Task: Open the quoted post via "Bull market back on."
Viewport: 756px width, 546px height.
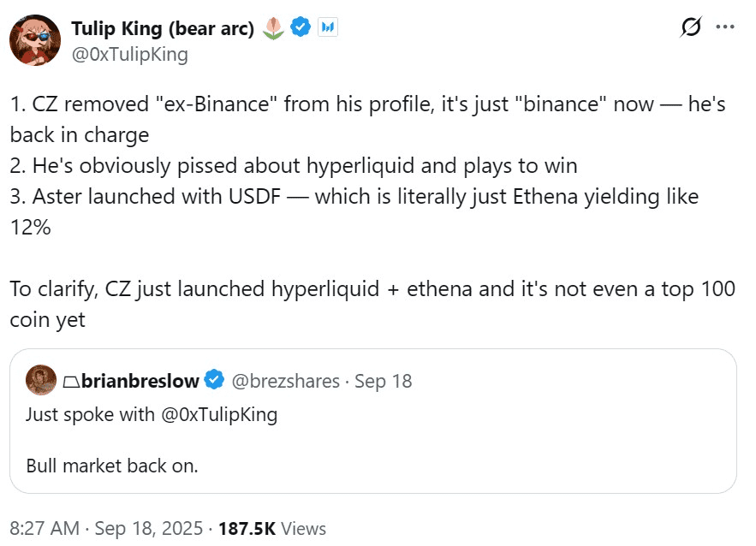Action: [x=111, y=466]
